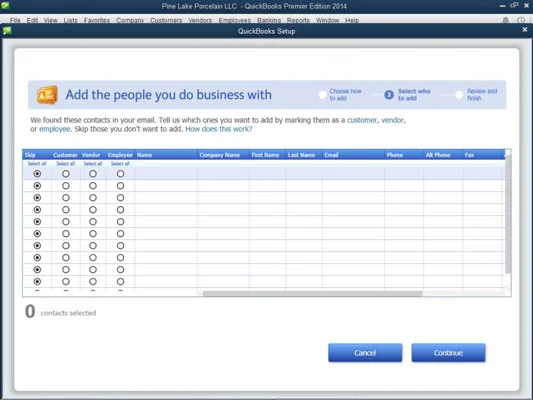The image size is (533, 400).
Task: Follow the 'customer' link in the description
Action: [x=362, y=120]
